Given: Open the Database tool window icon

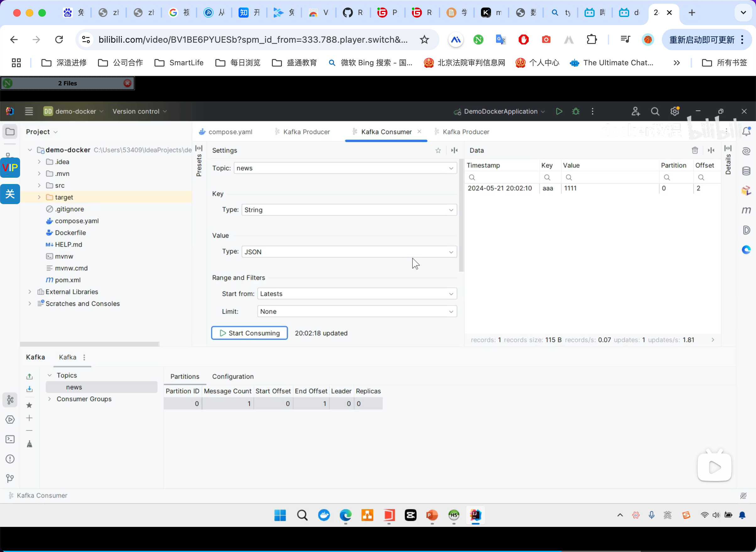Looking at the screenshot, I should (746, 171).
